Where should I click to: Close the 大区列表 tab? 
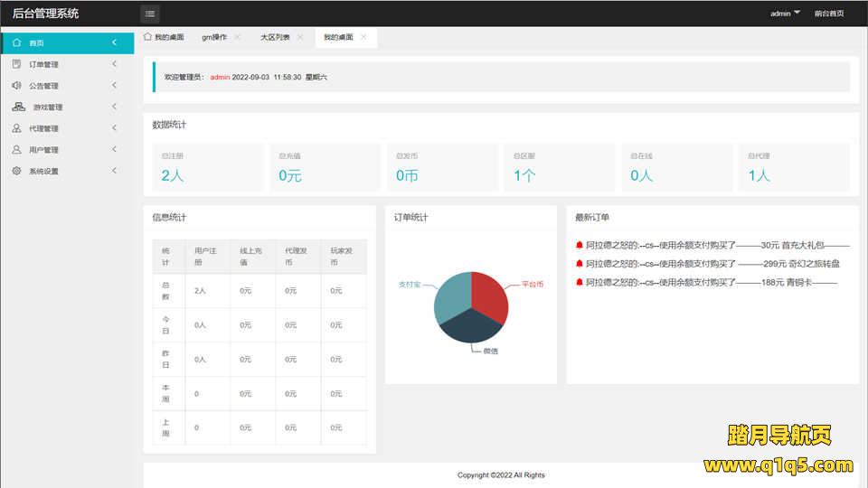pyautogui.click(x=300, y=37)
